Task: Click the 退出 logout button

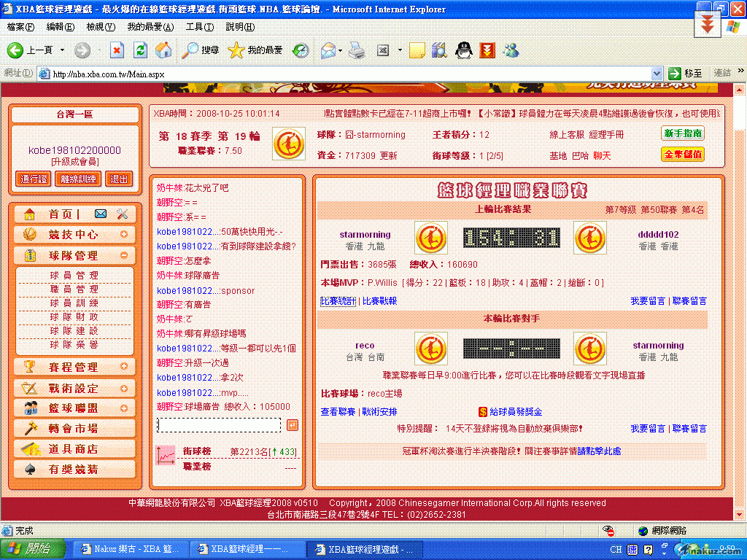Action: pyautogui.click(x=119, y=179)
